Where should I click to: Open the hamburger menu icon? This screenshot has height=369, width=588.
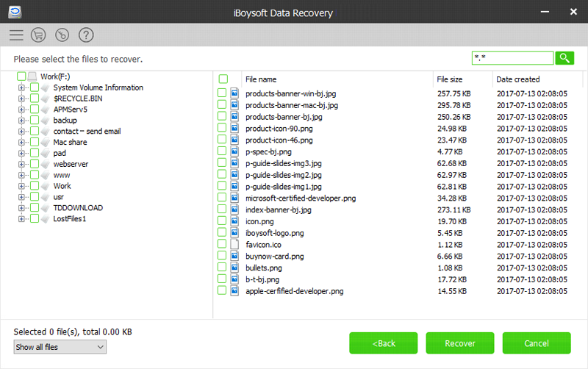pyautogui.click(x=17, y=35)
